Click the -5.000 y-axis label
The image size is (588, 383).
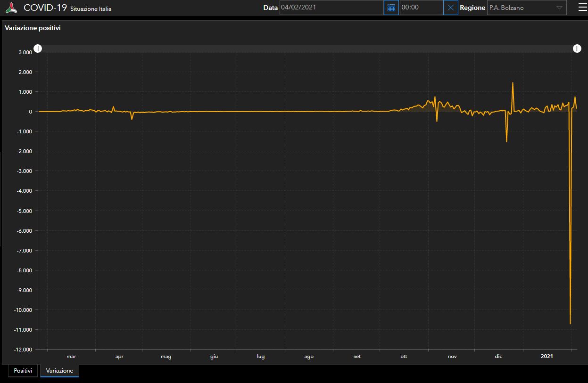(x=24, y=211)
